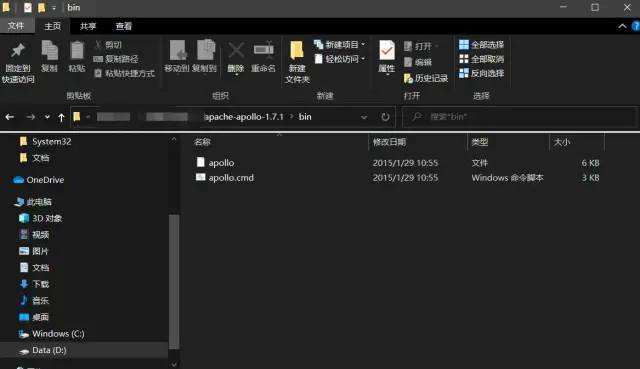This screenshot has width=640, height=369.
Task: Click the Paste ribbon icon
Action: (77, 56)
